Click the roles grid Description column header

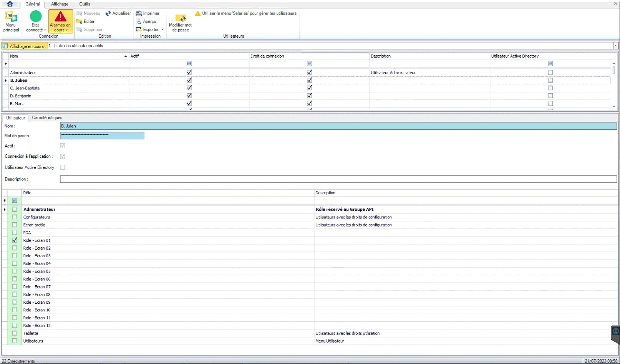click(466, 193)
